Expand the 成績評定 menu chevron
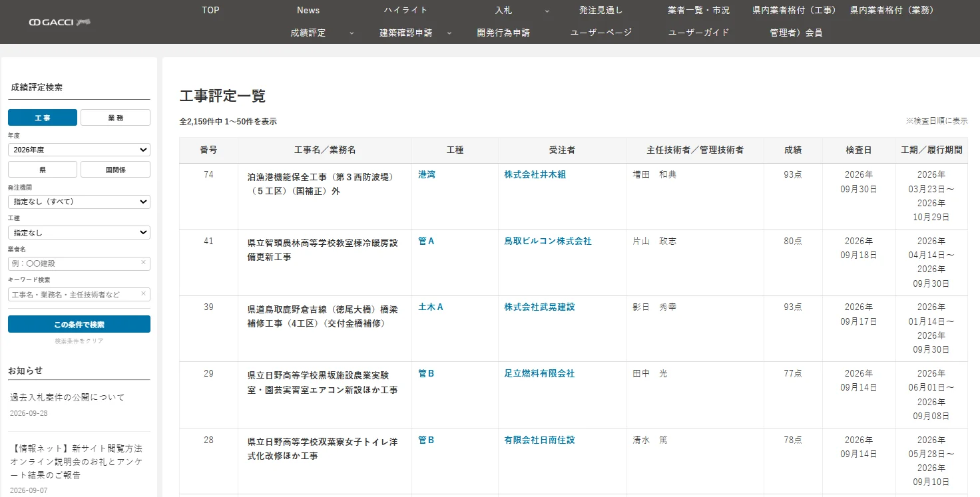The width and height of the screenshot is (980, 497). [352, 33]
